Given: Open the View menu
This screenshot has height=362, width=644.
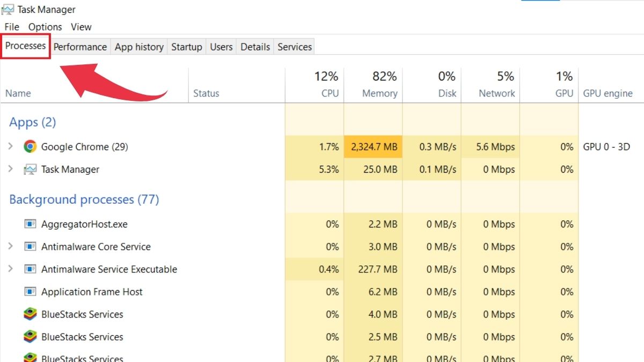Looking at the screenshot, I should point(81,27).
